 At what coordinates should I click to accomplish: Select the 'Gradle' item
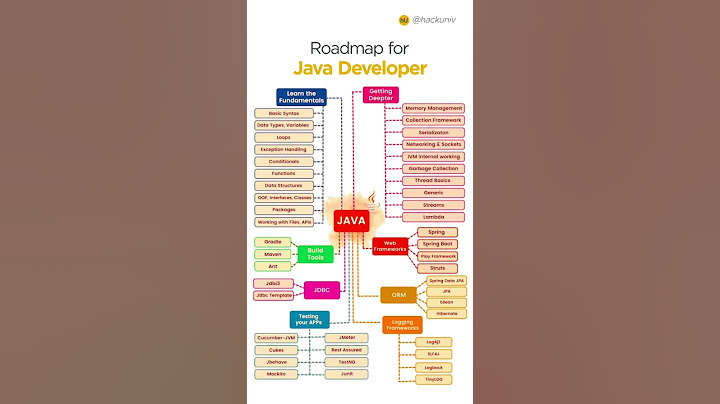point(273,242)
